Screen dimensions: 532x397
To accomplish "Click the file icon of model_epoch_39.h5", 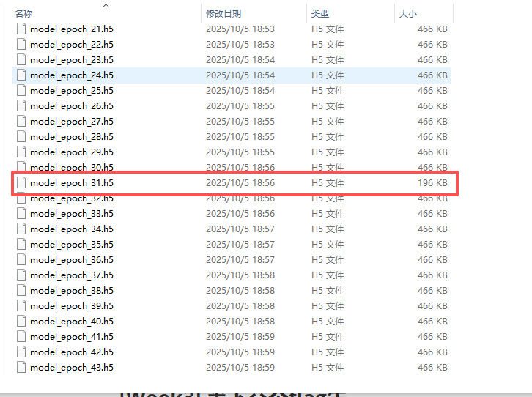I will point(21,305).
